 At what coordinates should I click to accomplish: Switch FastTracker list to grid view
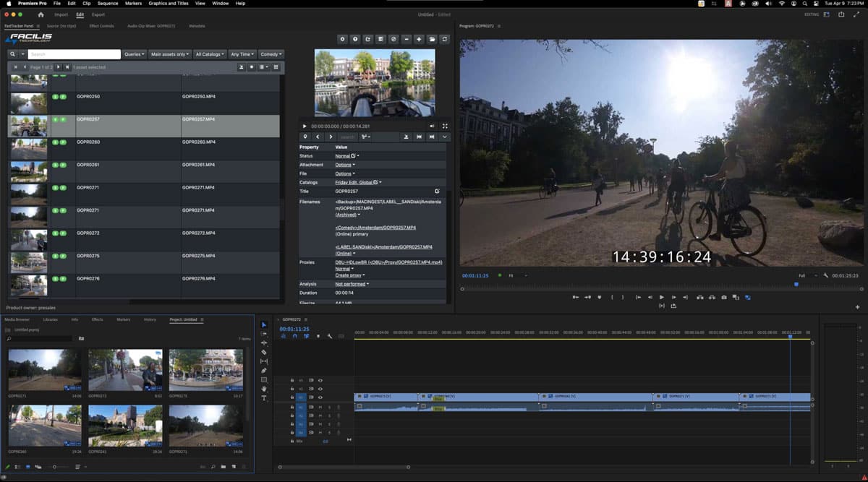point(276,67)
